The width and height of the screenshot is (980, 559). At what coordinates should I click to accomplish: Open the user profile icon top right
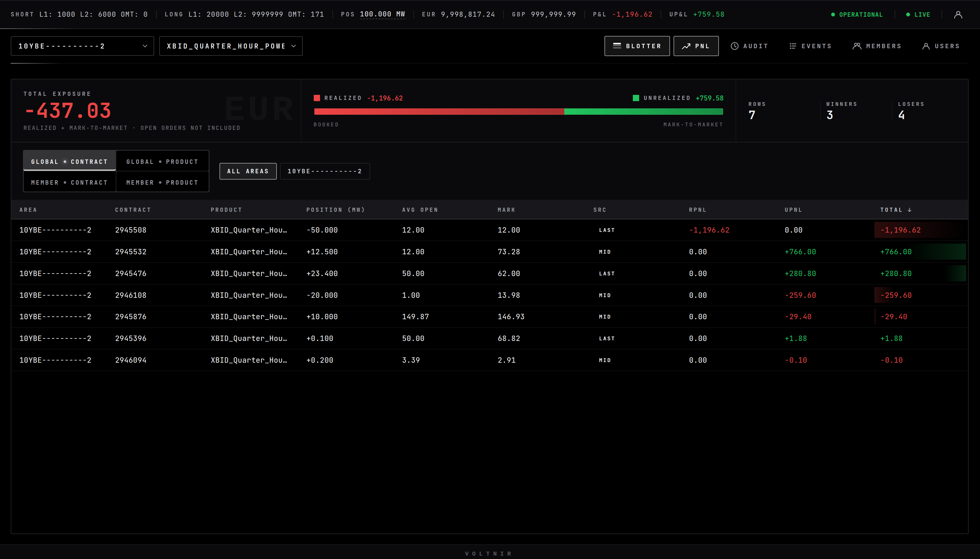click(x=959, y=14)
